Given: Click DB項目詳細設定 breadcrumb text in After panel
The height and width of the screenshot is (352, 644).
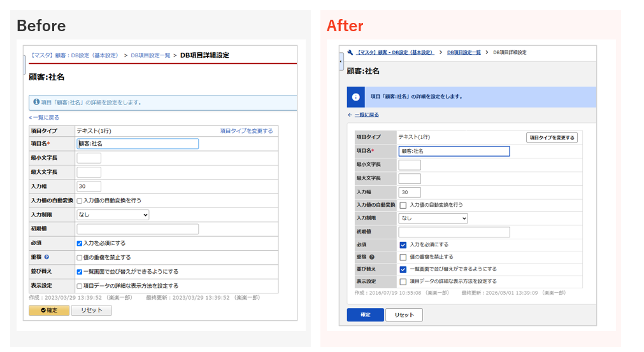Looking at the screenshot, I should (x=510, y=52).
